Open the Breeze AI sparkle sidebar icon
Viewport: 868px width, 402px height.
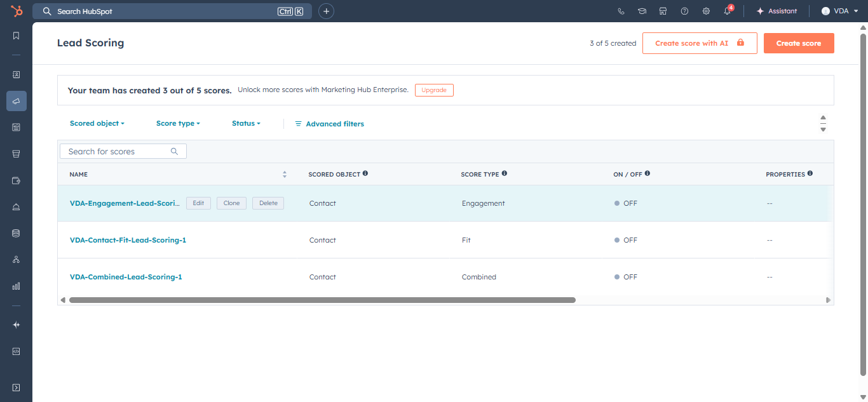17,325
